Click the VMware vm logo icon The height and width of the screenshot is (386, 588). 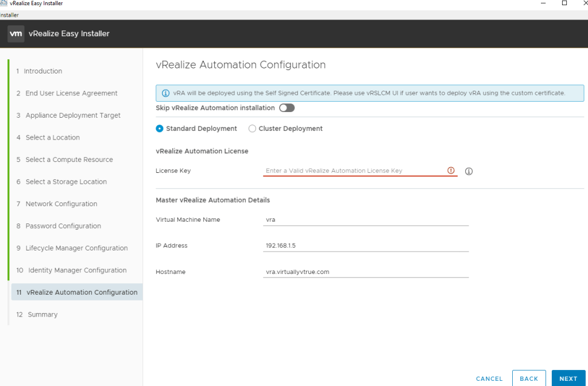pyautogui.click(x=16, y=34)
